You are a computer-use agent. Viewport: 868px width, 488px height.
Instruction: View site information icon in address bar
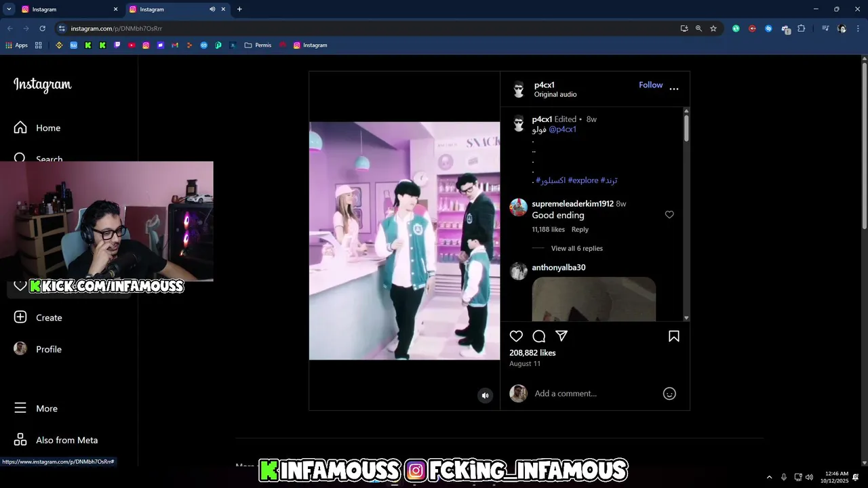(62, 28)
